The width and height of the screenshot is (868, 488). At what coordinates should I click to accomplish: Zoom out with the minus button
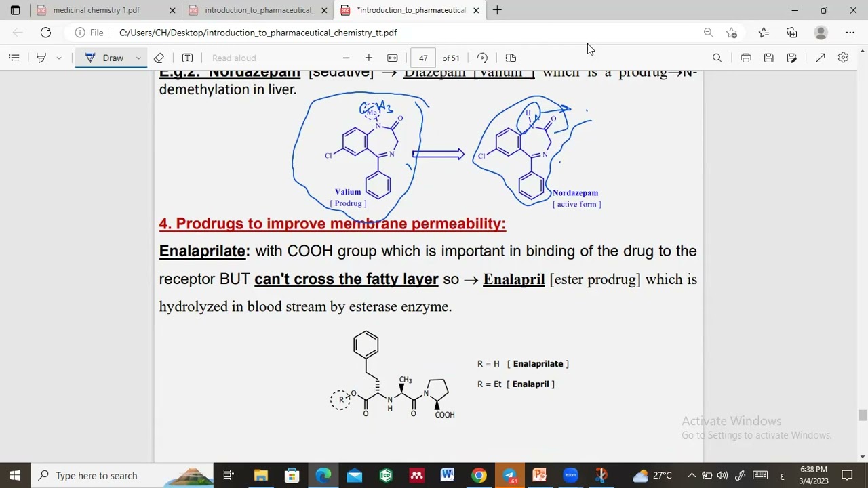(346, 58)
